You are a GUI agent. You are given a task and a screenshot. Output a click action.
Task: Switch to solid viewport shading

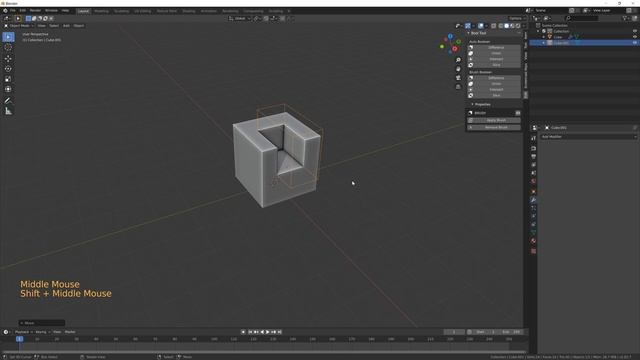click(x=507, y=26)
